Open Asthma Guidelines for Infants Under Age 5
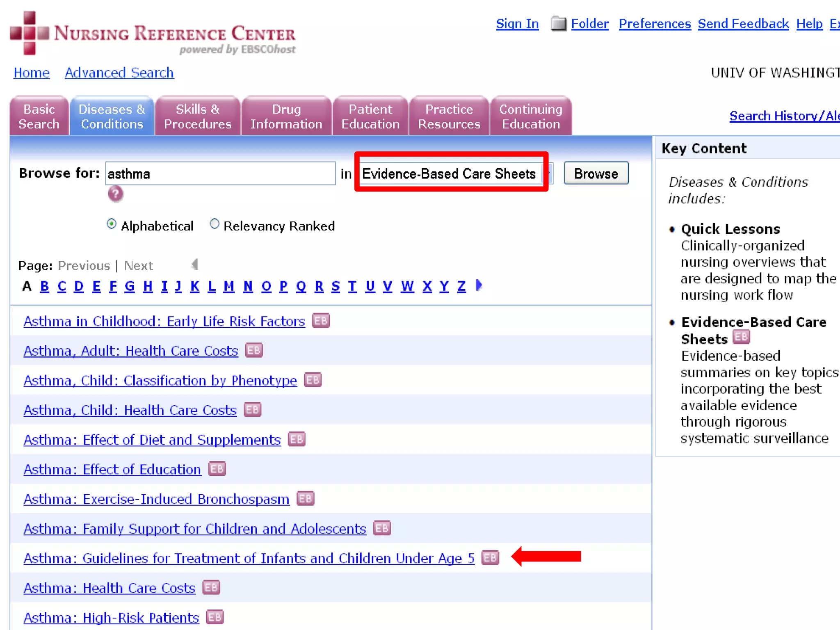Viewport: 840px width, 630px height. 249,558
